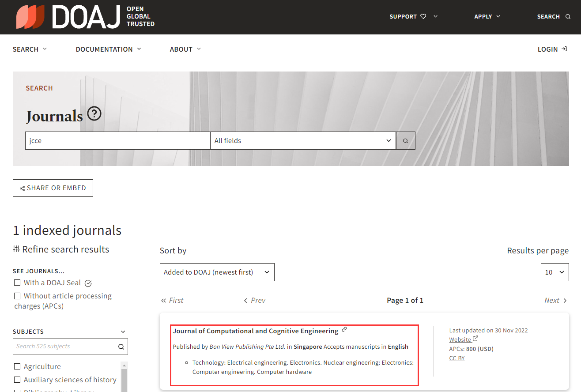
Task: Click the Refine search results heading
Action: [x=61, y=249]
